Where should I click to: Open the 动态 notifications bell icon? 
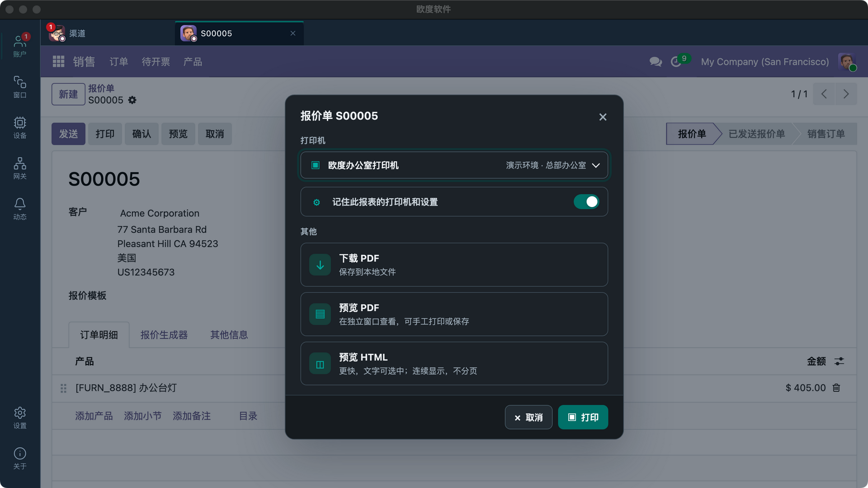20,209
